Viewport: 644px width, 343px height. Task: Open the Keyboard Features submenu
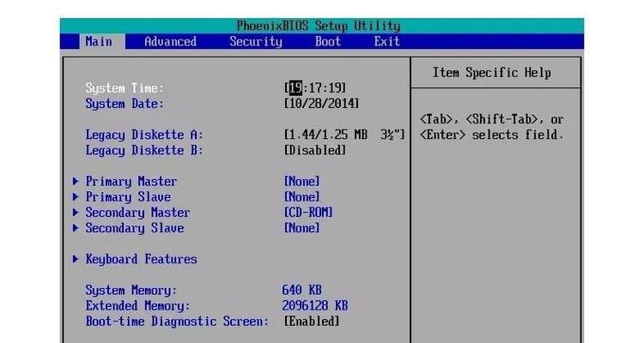pos(142,259)
